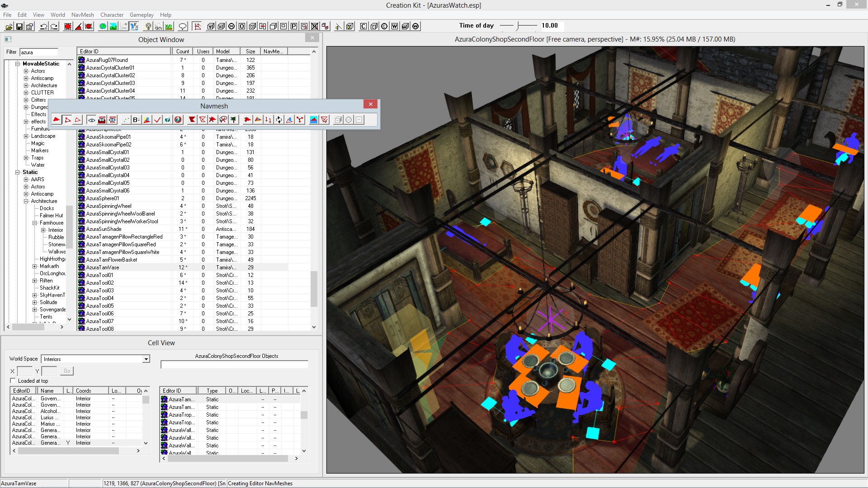
Task: Click the globe World view icon
Action: pos(103,26)
